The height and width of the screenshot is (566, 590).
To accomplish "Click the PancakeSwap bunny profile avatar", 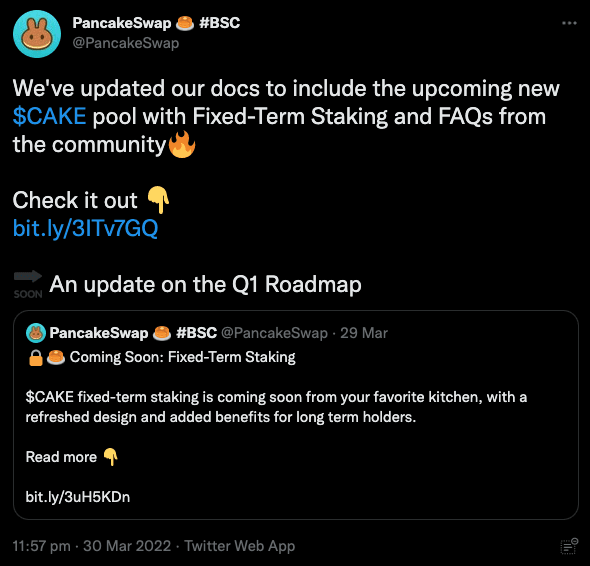I will (37, 34).
